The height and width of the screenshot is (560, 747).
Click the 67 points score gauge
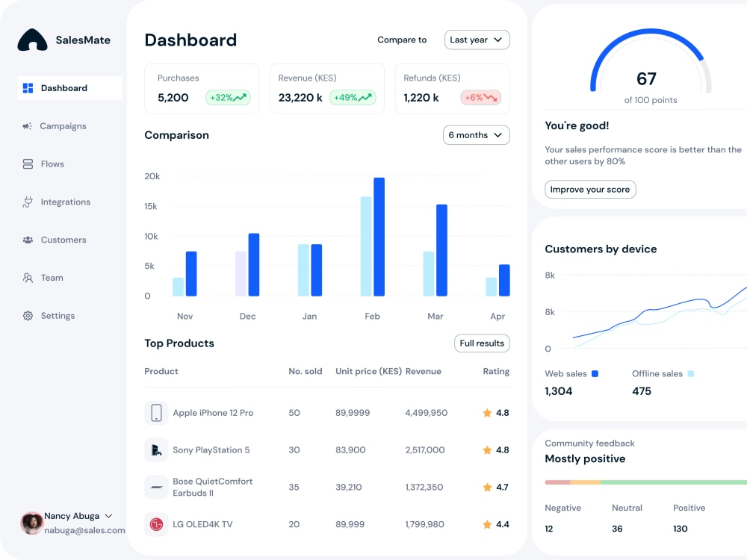point(651,62)
